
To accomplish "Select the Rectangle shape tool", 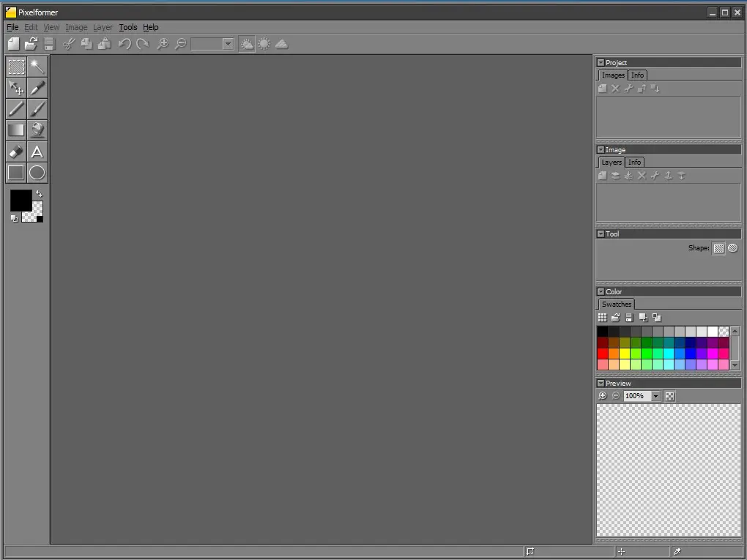I will point(16,172).
